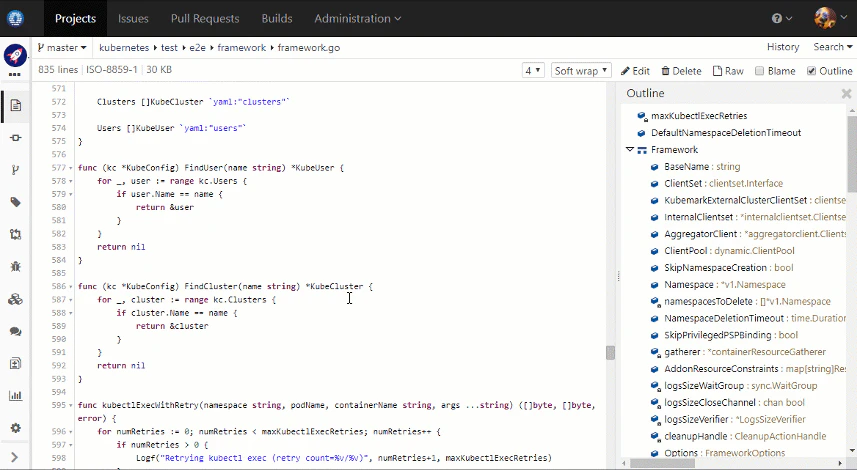Select maxKubectlExecRetries in Outline
This screenshot has width=857, height=470.
[x=699, y=116]
